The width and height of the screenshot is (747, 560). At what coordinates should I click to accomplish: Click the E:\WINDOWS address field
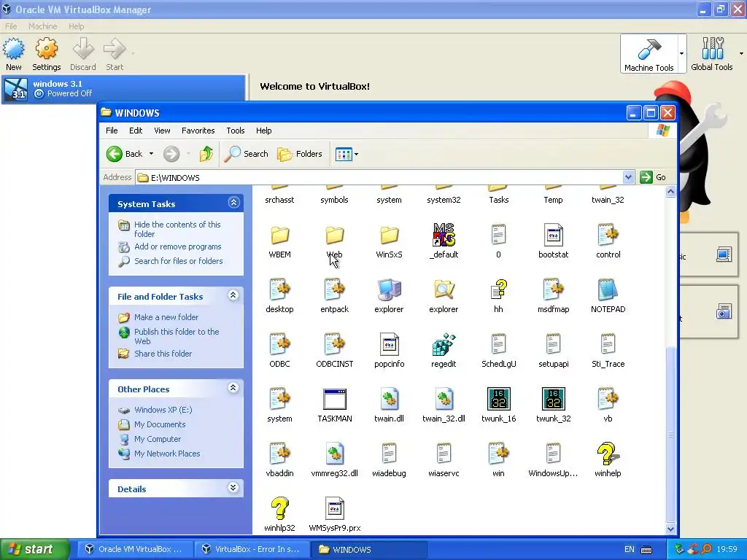coord(379,178)
